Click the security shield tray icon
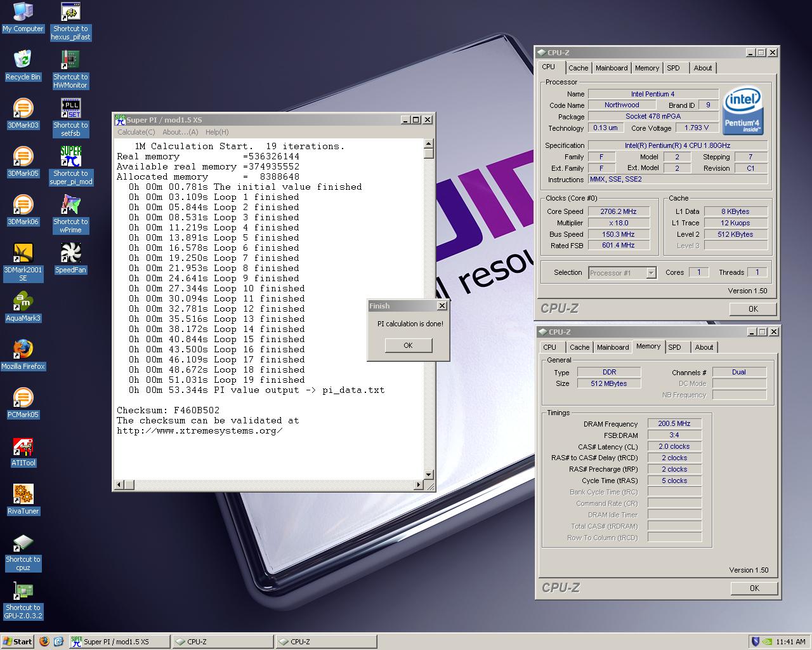The height and width of the screenshot is (650, 812). 755,642
